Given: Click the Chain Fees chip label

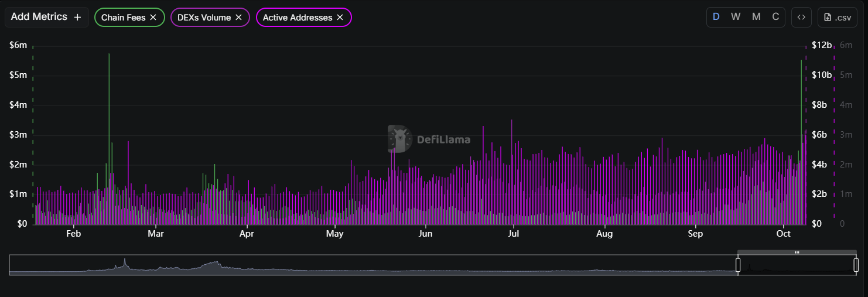Looking at the screenshot, I should coord(124,18).
